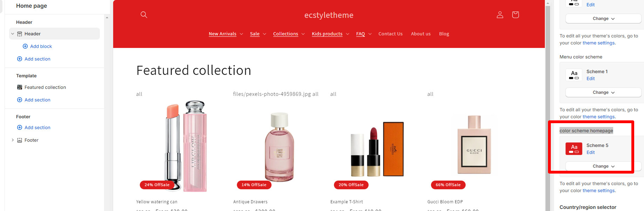Viewport: 644px width, 211px height.
Task: Click the plus icon beside Add block
Action: click(x=25, y=46)
